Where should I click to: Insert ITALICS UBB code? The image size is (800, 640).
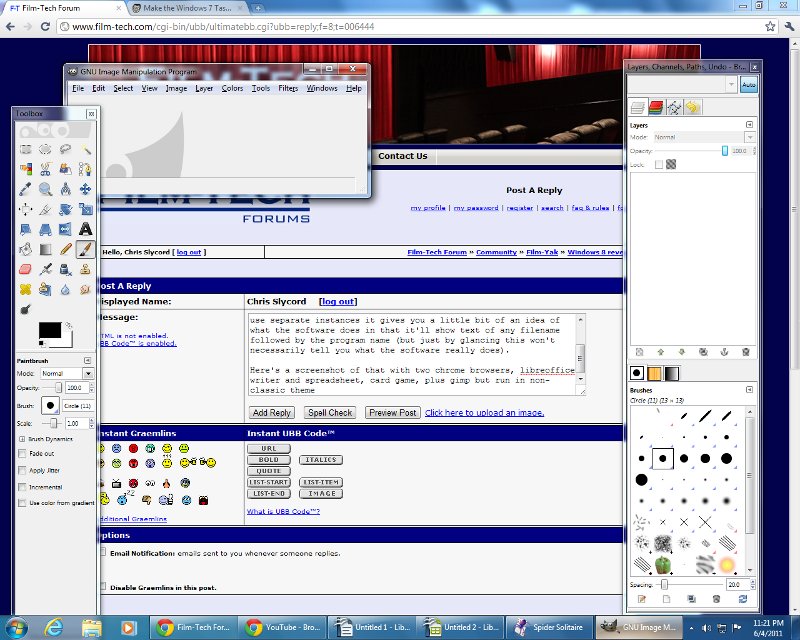(x=321, y=460)
